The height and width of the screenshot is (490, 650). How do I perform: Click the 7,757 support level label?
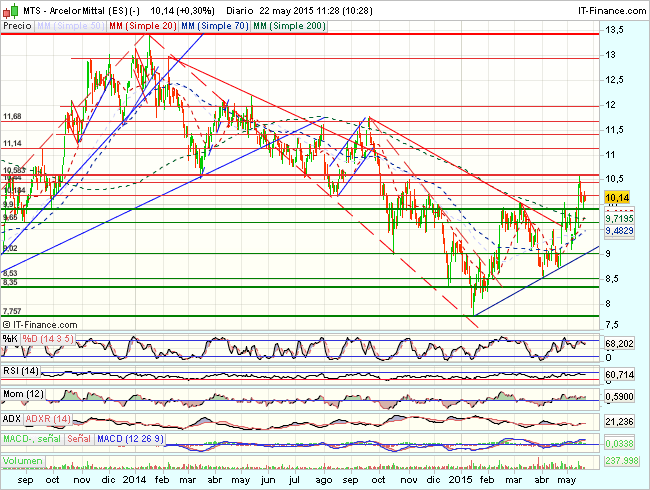click(x=12, y=311)
